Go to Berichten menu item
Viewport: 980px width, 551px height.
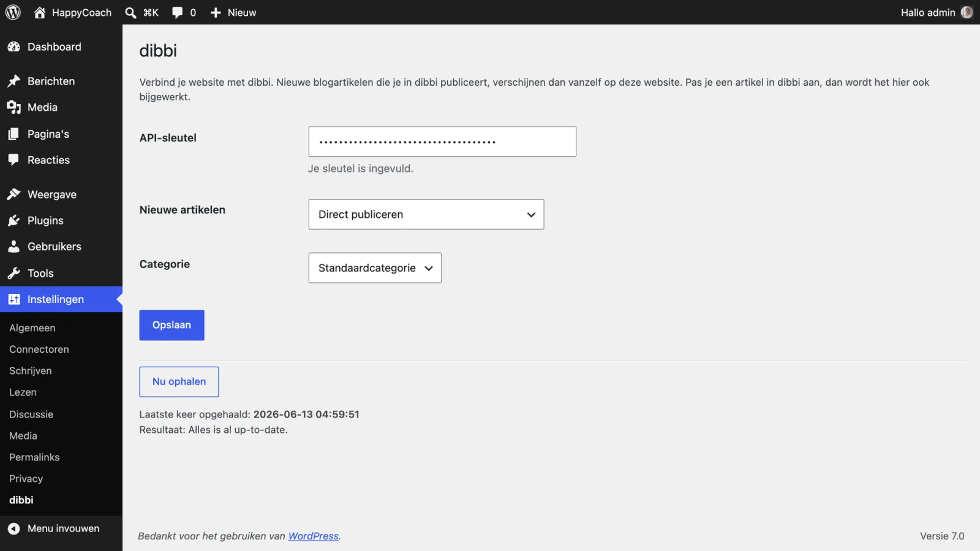tap(61, 81)
